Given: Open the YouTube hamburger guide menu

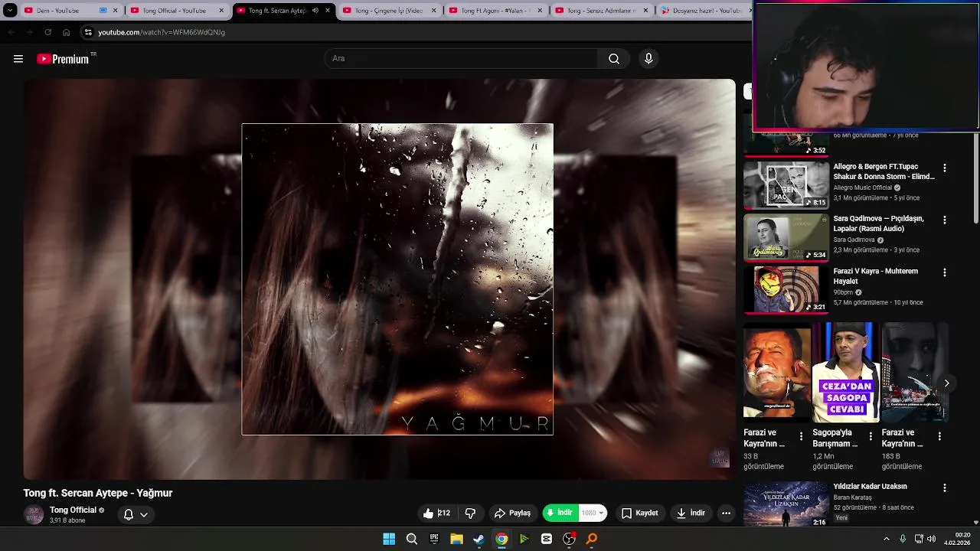Looking at the screenshot, I should (x=18, y=59).
